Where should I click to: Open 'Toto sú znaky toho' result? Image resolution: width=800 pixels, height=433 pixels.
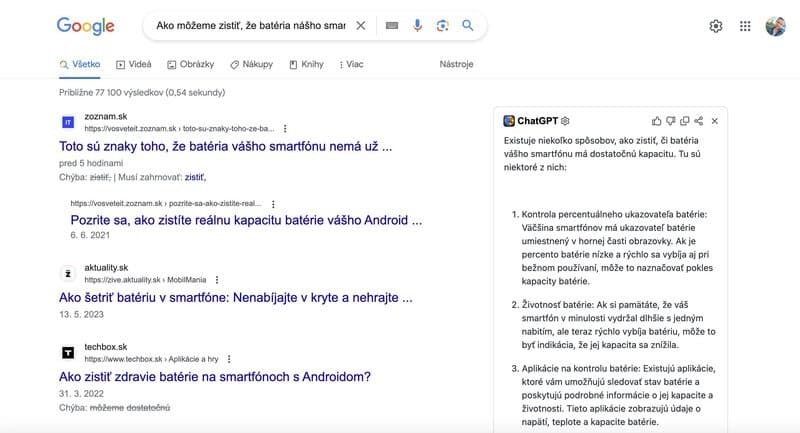(x=226, y=146)
